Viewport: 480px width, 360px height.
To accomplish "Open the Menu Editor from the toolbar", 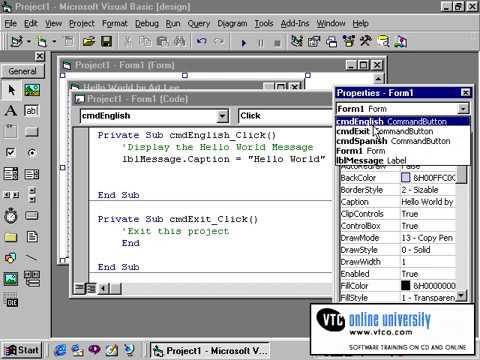I will pyautogui.click(x=69, y=42).
